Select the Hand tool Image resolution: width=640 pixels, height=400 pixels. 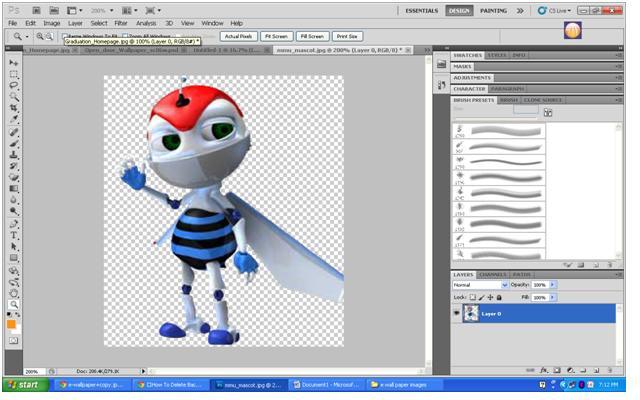(x=13, y=293)
